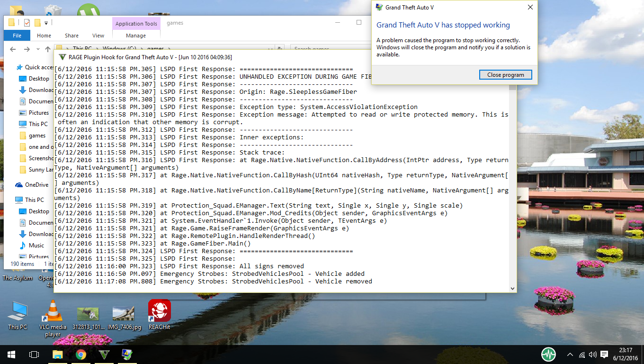644x364 pixels.
Task: Show hidden system tray icons
Action: (x=570, y=355)
